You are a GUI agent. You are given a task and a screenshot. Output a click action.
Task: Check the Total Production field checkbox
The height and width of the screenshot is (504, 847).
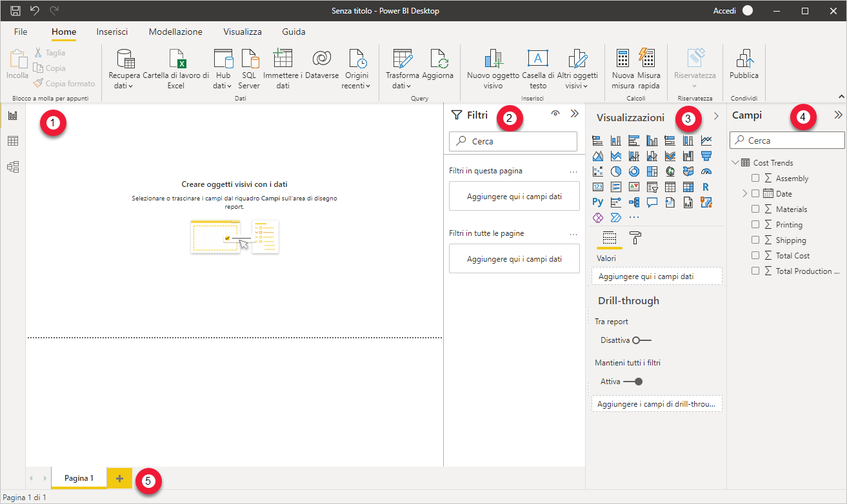(x=755, y=271)
